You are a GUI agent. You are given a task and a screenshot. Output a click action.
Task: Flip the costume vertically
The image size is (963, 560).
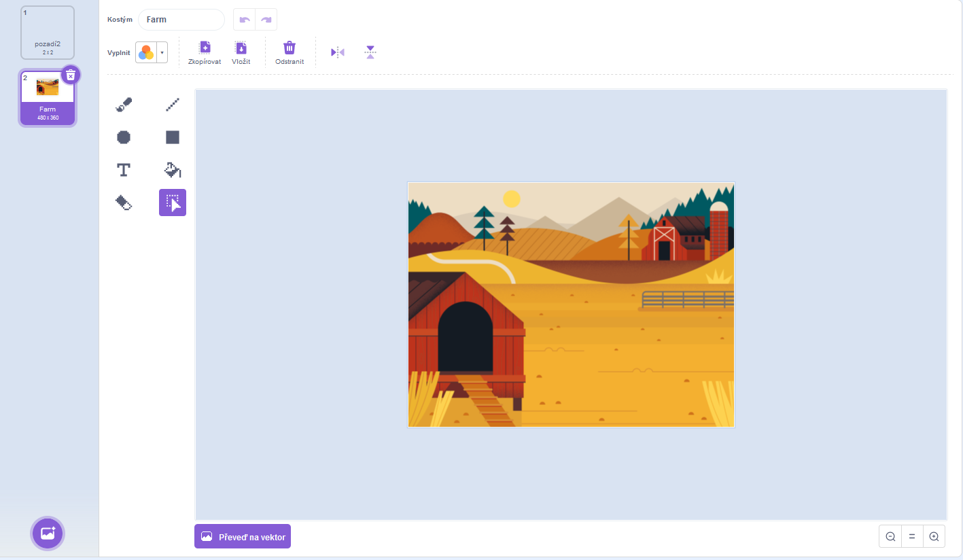tap(370, 52)
